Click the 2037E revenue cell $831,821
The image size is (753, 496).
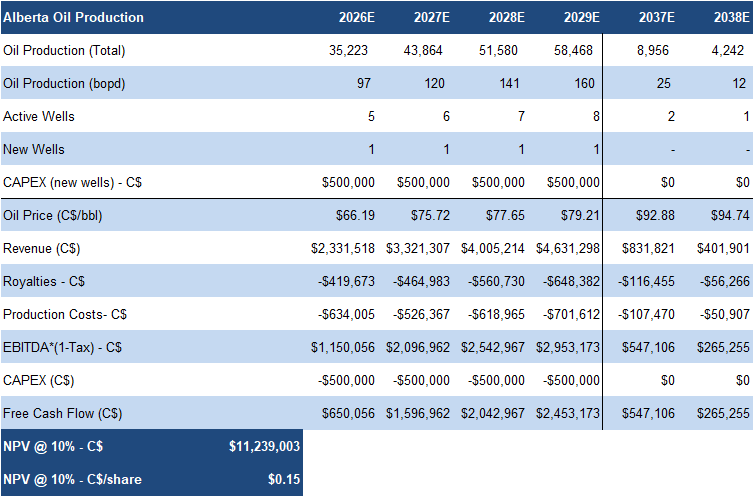pos(648,248)
